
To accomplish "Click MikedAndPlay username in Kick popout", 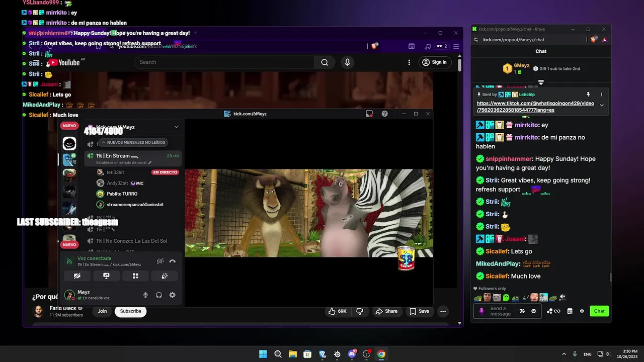I will pos(497,264).
